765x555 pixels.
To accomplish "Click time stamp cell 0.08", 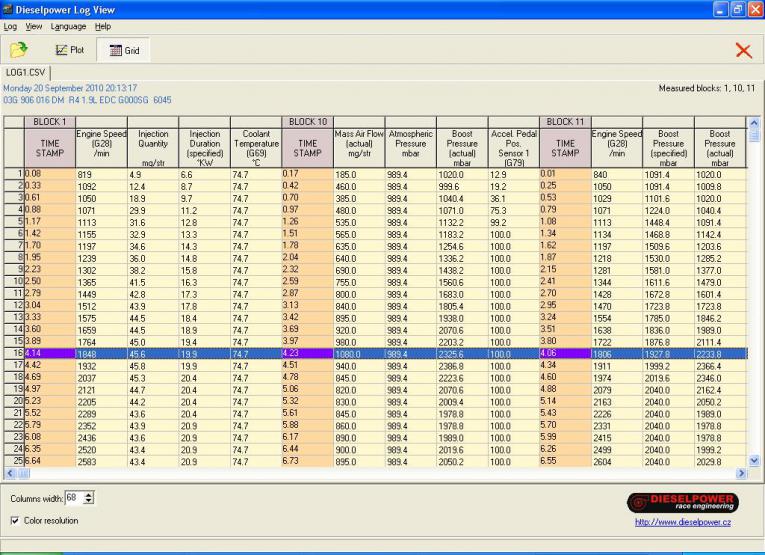I will [x=50, y=174].
